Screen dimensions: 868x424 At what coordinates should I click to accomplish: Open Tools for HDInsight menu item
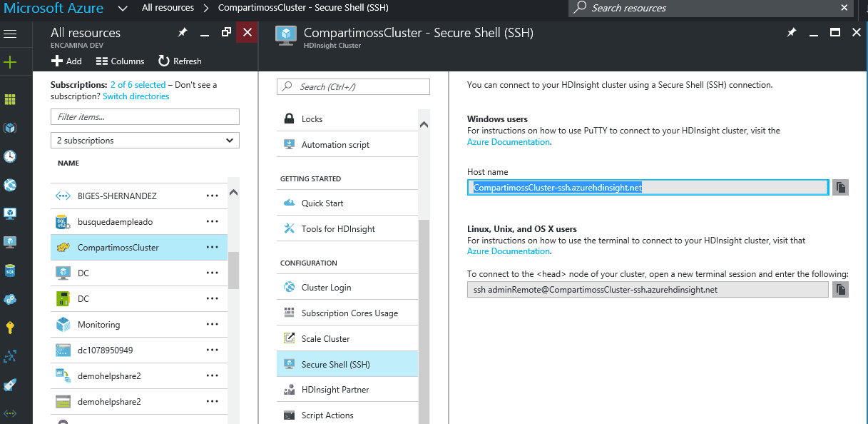347,228
